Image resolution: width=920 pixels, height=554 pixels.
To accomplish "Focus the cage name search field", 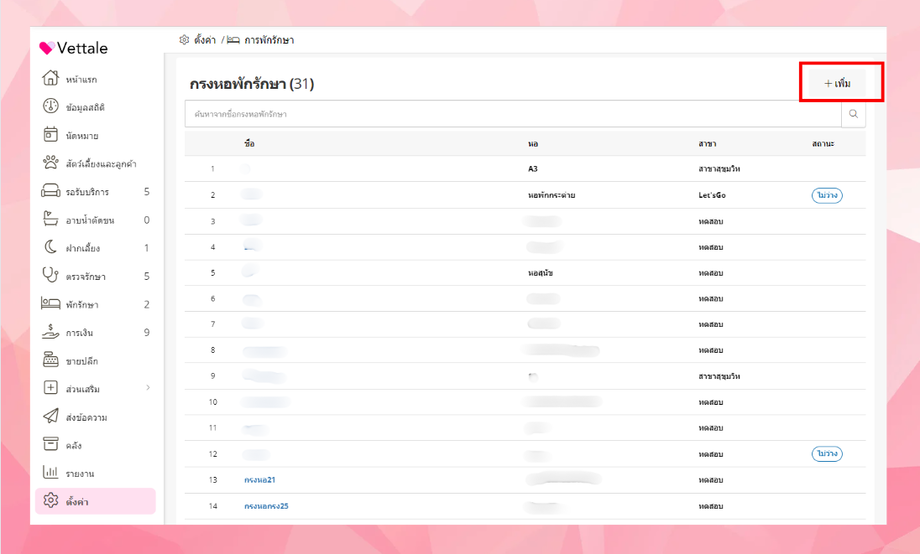I will point(512,114).
